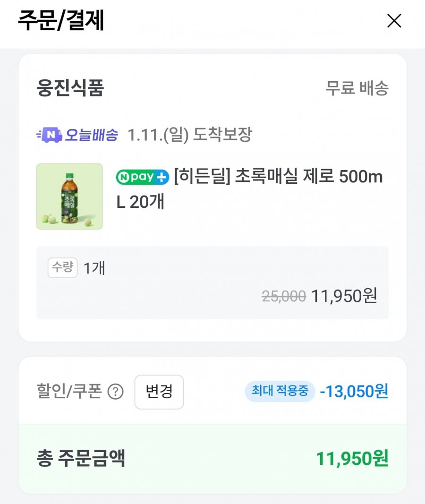The width and height of the screenshot is (425, 504).
Task: Tap the Npay plus badge icon
Action: [x=142, y=178]
